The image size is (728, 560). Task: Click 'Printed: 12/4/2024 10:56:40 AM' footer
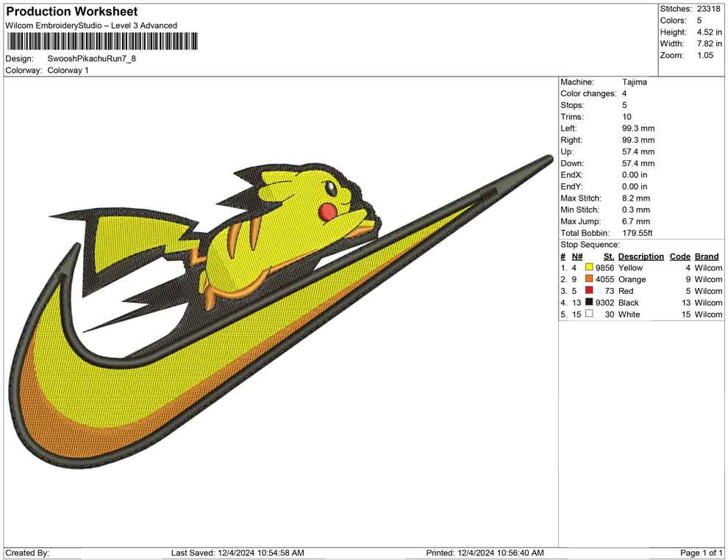tap(485, 553)
